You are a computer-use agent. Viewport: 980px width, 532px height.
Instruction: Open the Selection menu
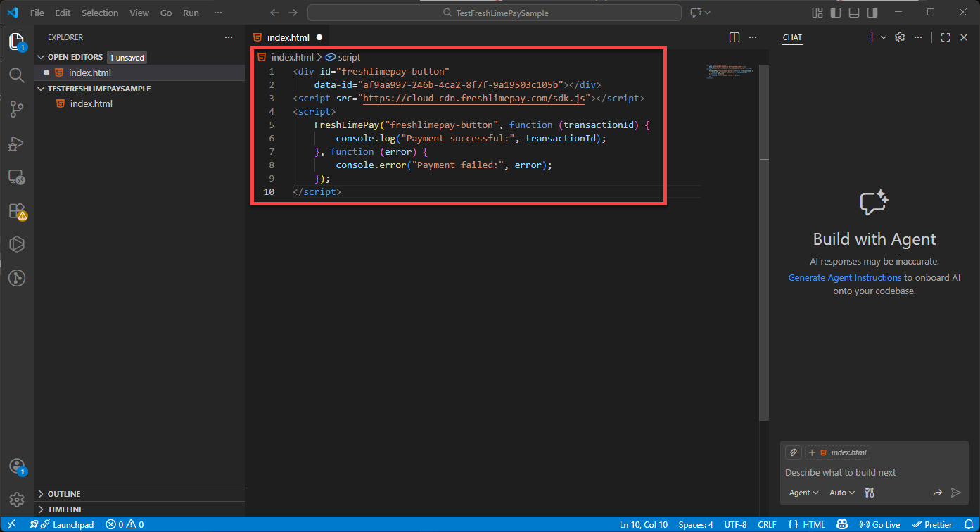pos(100,13)
